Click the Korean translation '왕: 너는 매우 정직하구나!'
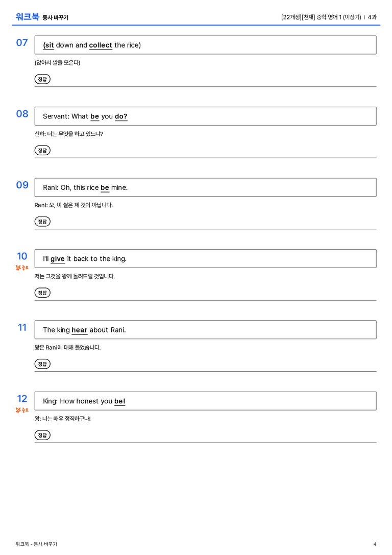The height and width of the screenshot is (555, 392). 63,418
